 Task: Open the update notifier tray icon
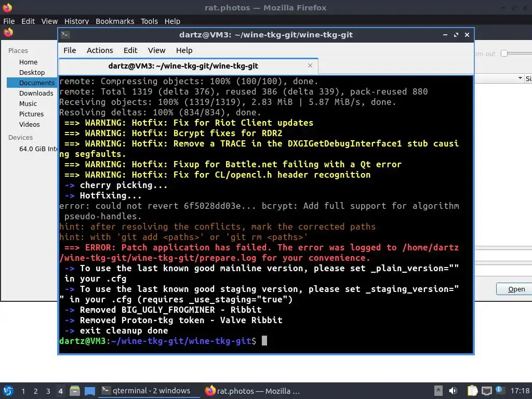pos(499,390)
